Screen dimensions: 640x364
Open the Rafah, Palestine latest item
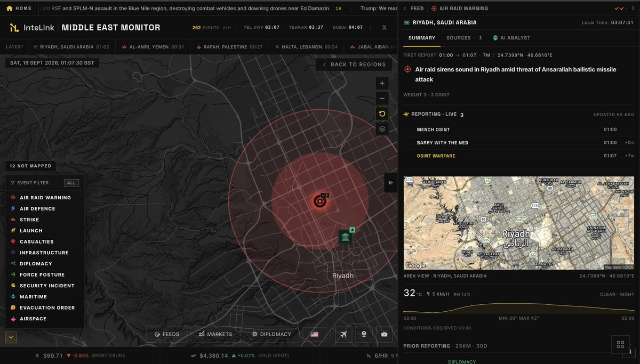pyautogui.click(x=230, y=47)
